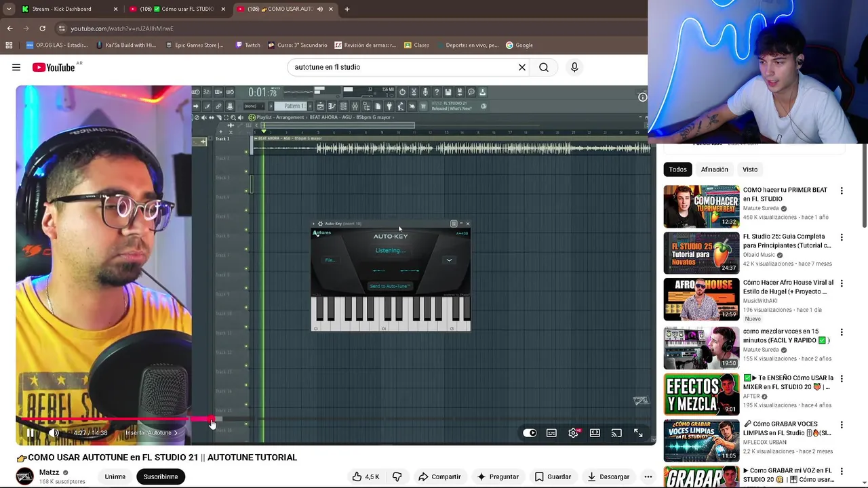The width and height of the screenshot is (868, 488).
Task: Download video with Descargar button
Action: pyautogui.click(x=608, y=476)
